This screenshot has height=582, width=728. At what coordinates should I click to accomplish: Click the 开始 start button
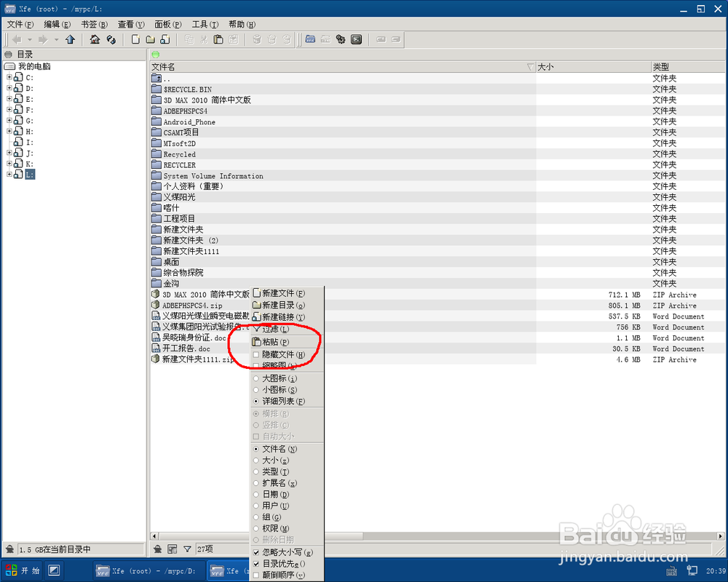click(22, 570)
